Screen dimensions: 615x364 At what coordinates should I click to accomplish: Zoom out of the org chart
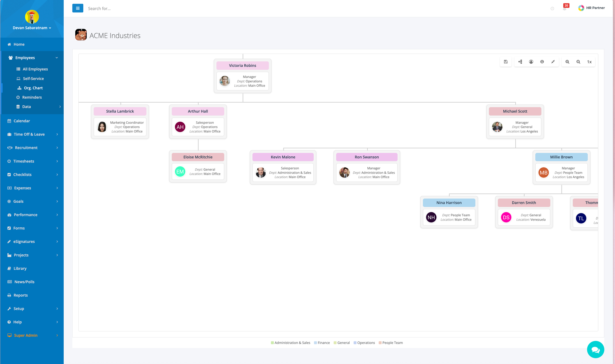click(578, 62)
